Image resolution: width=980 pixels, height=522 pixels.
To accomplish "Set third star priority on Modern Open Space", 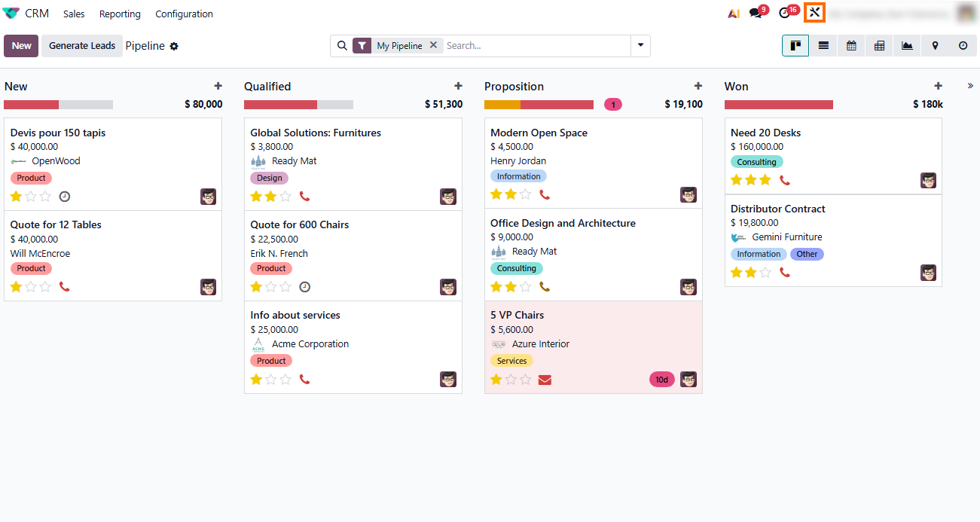I will pos(526,194).
